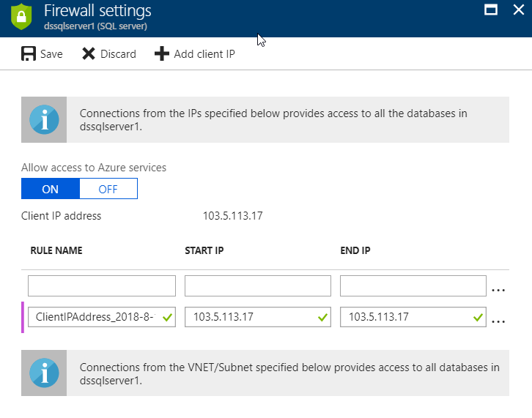Maximize the Firewall settings blade
The image size is (532, 418).
point(491,10)
